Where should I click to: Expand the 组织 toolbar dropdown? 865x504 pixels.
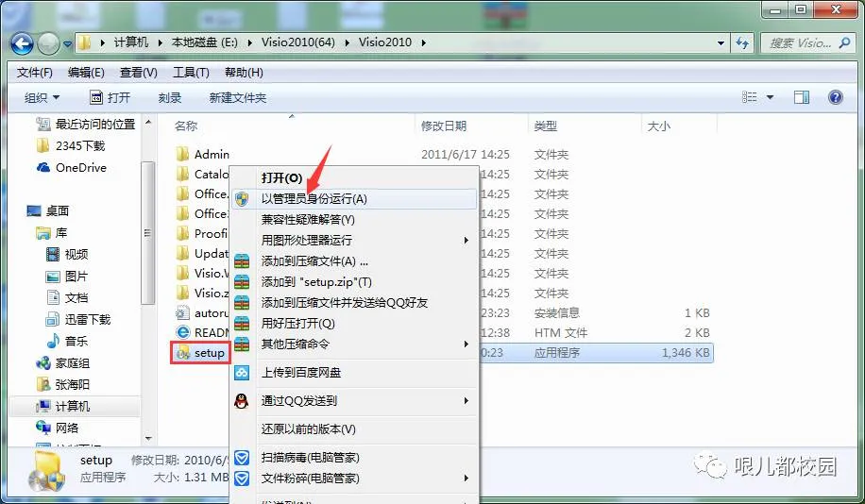coord(42,97)
